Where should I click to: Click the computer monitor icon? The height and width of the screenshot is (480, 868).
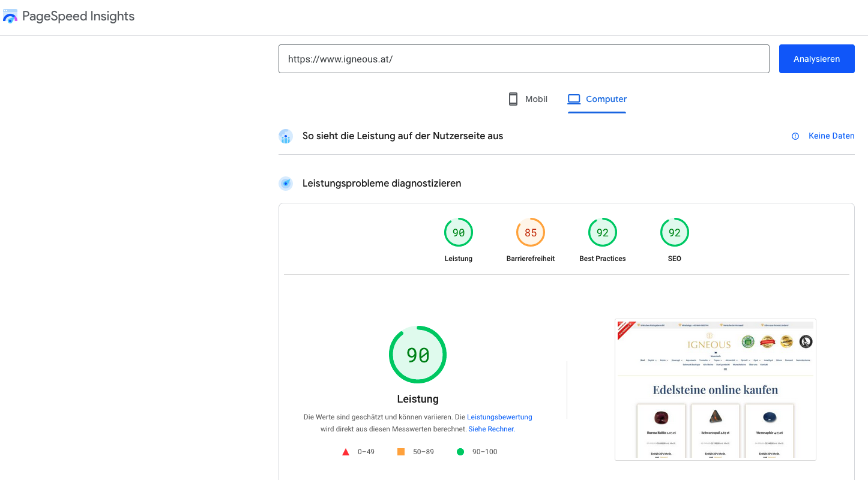point(574,99)
